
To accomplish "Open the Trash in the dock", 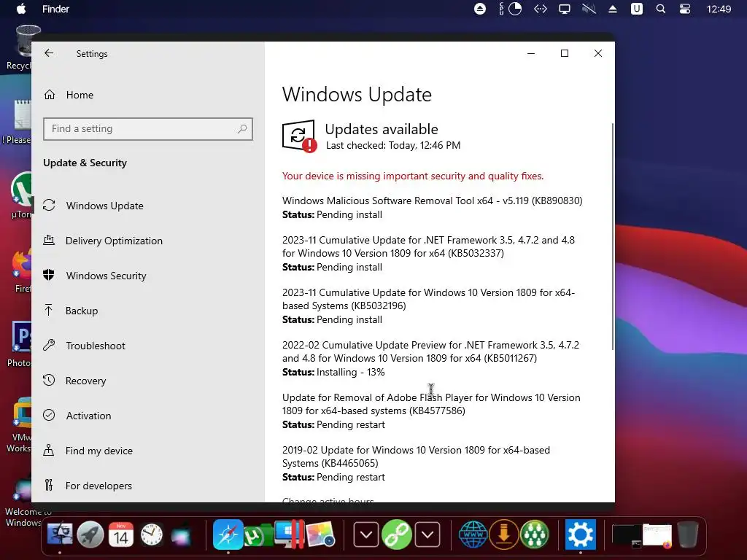I will click(687, 534).
